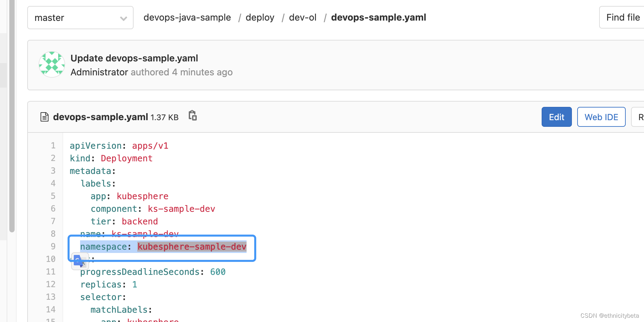The image size is (644, 322).
Task: Open commit message Update devops-sample.yaml
Action: [134, 58]
